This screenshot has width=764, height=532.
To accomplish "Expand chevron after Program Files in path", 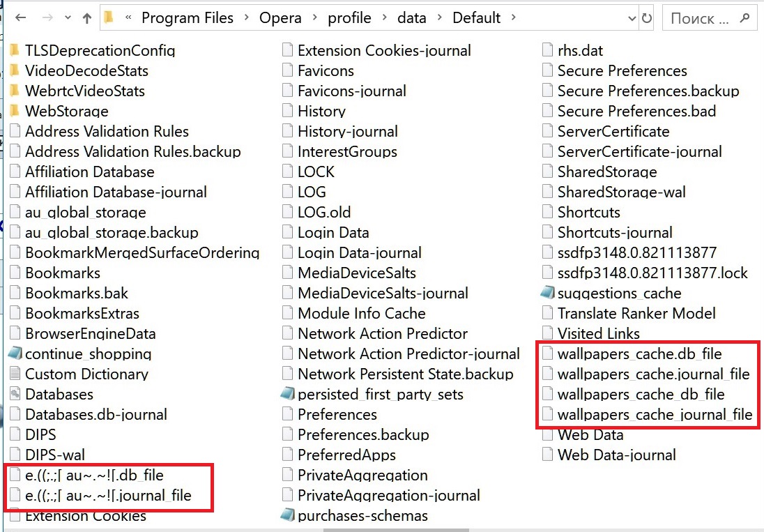I will (247, 18).
